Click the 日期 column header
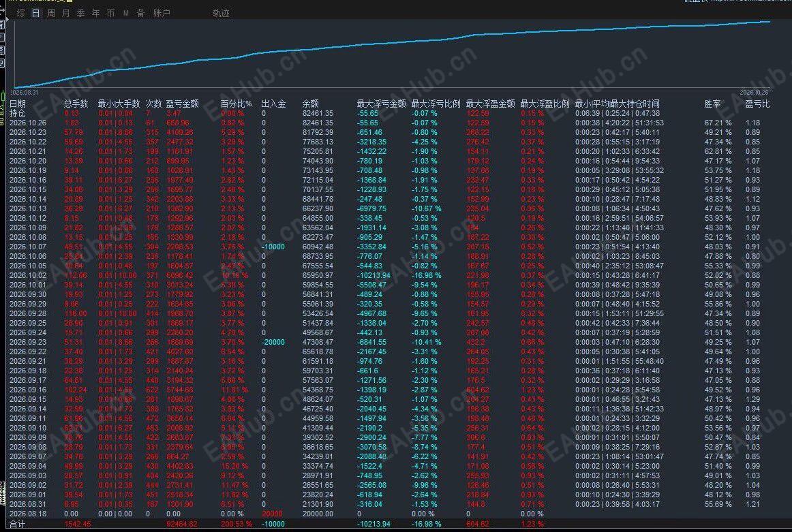The image size is (792, 532). (x=18, y=104)
